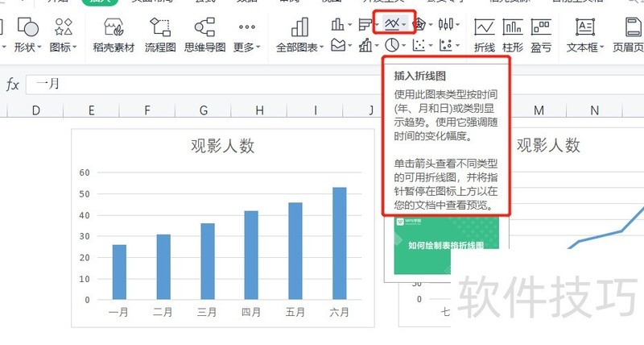Screen dimensions: 644x345
Task: Insert a pie chart icon
Action: tap(392, 45)
